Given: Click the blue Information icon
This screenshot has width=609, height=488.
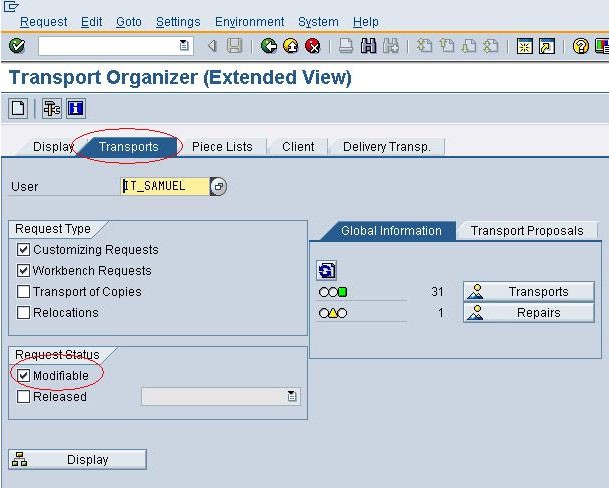Looking at the screenshot, I should click(x=76, y=108).
